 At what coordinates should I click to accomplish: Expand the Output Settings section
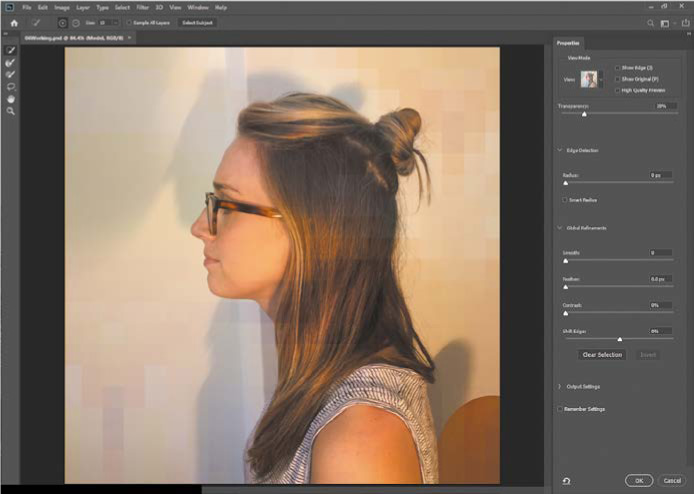(x=558, y=386)
